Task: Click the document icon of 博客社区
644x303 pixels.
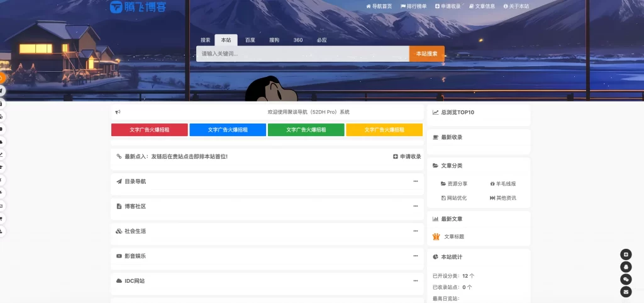Action: pyautogui.click(x=119, y=207)
